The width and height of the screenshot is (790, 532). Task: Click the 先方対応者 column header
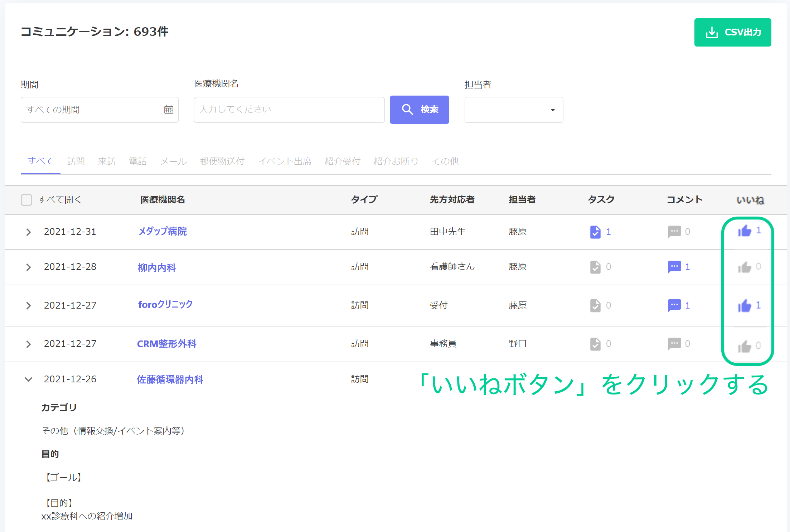[452, 200]
